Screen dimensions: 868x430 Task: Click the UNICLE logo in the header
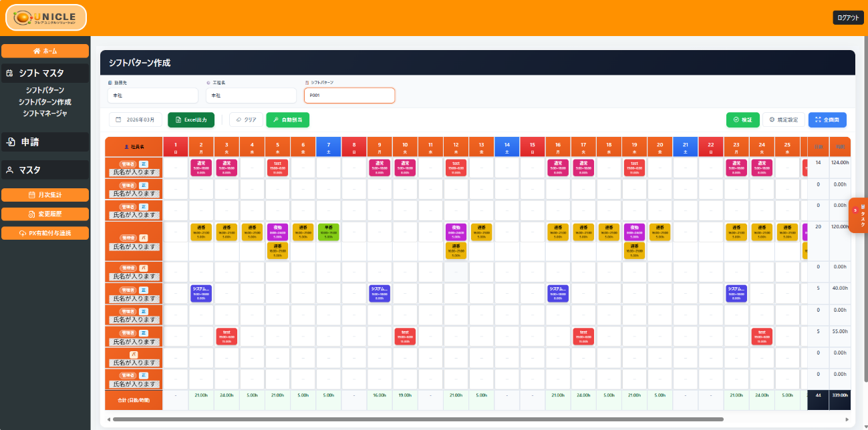tap(46, 17)
